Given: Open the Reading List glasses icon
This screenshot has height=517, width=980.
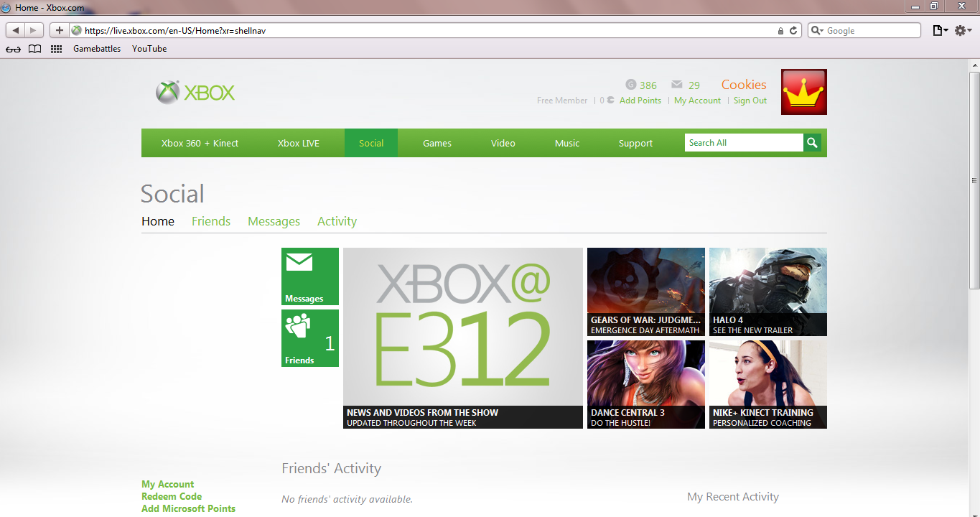Looking at the screenshot, I should 13,49.
